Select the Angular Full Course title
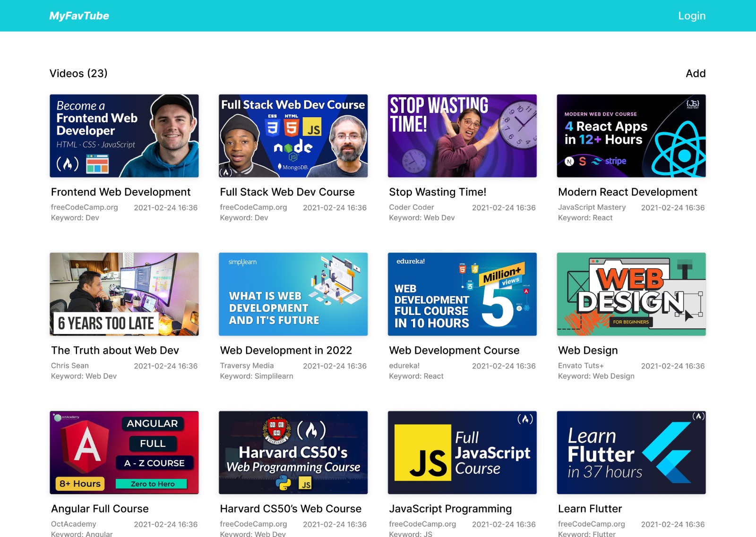 click(x=100, y=509)
